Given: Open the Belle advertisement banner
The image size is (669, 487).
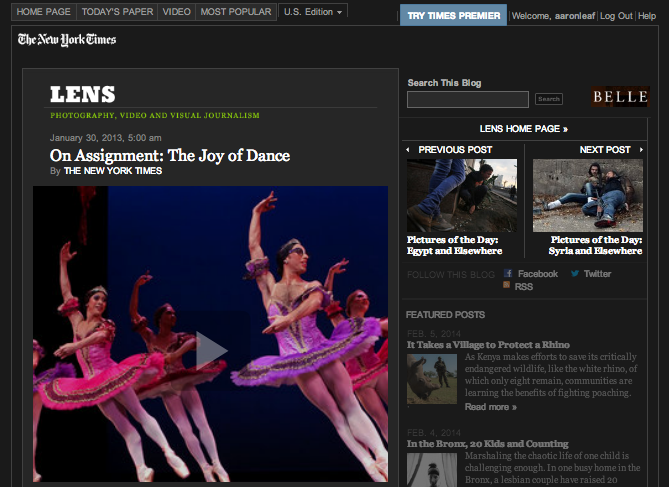Looking at the screenshot, I should pyautogui.click(x=620, y=96).
